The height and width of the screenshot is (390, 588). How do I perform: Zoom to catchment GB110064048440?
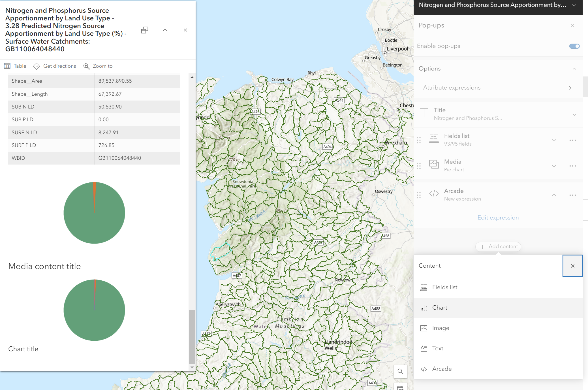(x=98, y=66)
